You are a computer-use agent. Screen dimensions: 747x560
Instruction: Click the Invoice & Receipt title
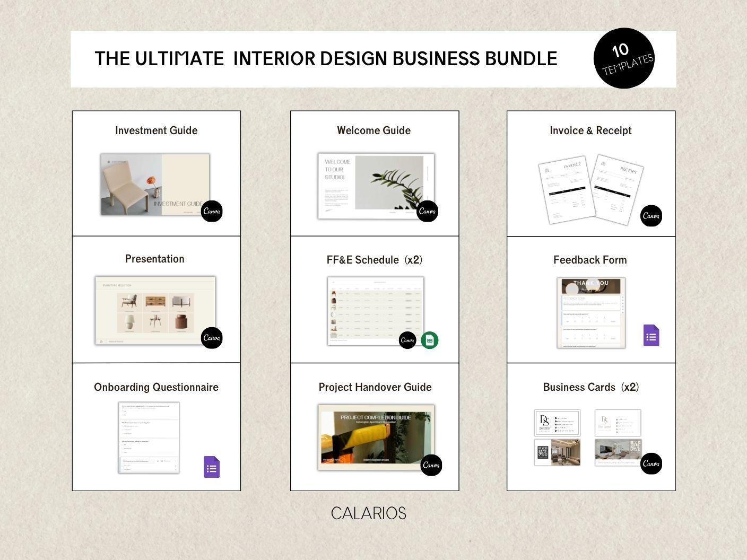point(590,130)
